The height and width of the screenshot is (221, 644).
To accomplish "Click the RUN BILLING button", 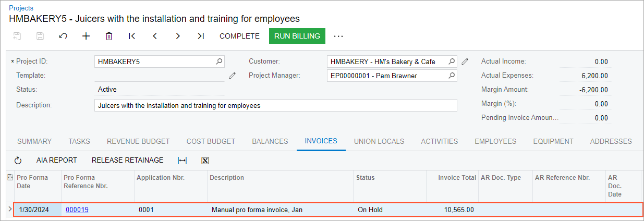I will (297, 36).
